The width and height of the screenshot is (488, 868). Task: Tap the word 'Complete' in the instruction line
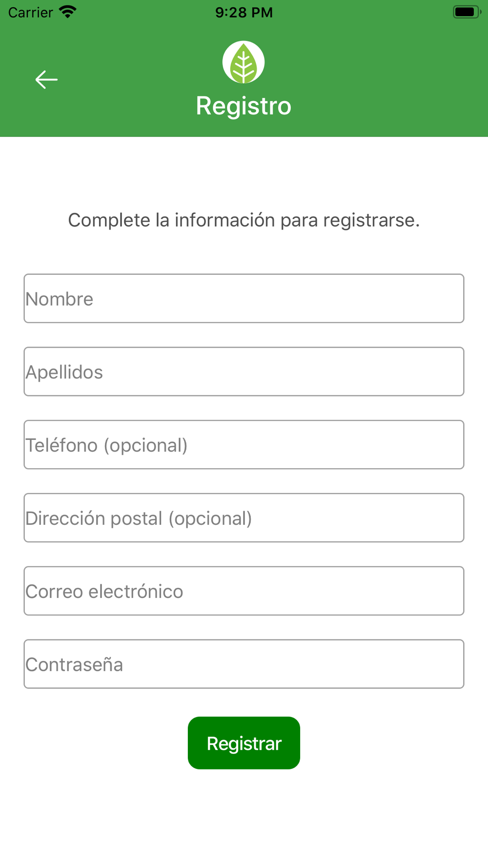[x=109, y=220]
